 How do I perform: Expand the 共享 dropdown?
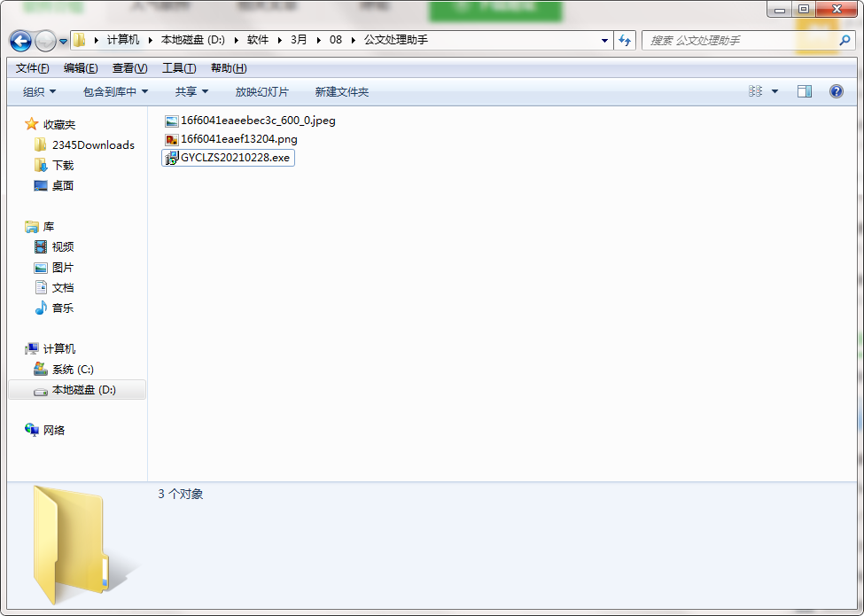point(191,91)
